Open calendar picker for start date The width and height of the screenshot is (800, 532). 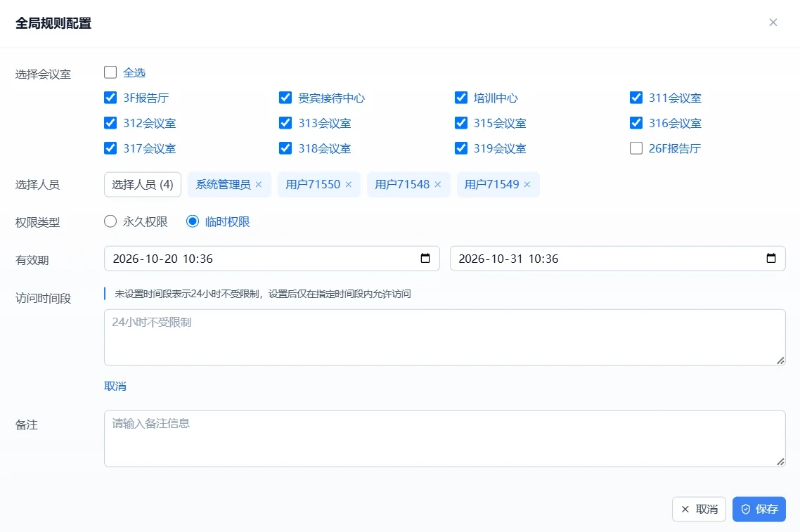(x=425, y=258)
